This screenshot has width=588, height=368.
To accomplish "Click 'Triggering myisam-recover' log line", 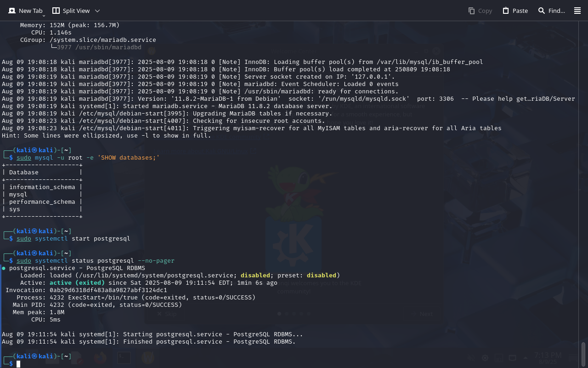I will pos(252,128).
